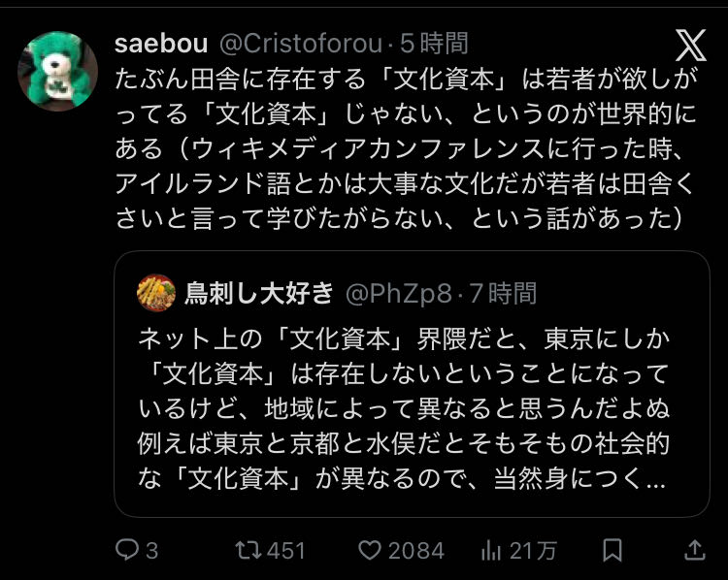Screen dimensions: 728x580
Task: Repost this tweet via the retweet icon
Action: [248, 551]
